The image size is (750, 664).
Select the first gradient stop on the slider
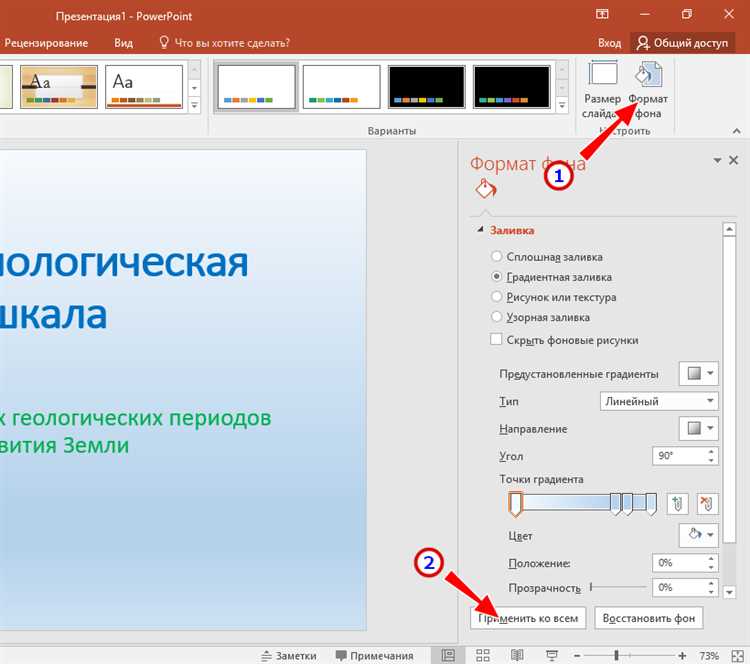tap(515, 504)
